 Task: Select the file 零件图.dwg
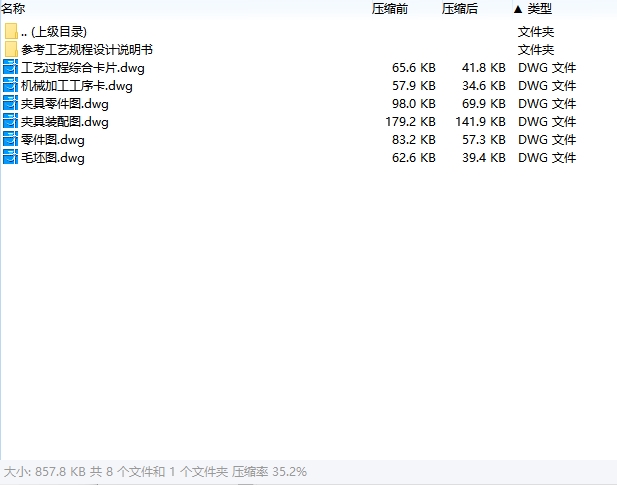pyautogui.click(x=53, y=140)
